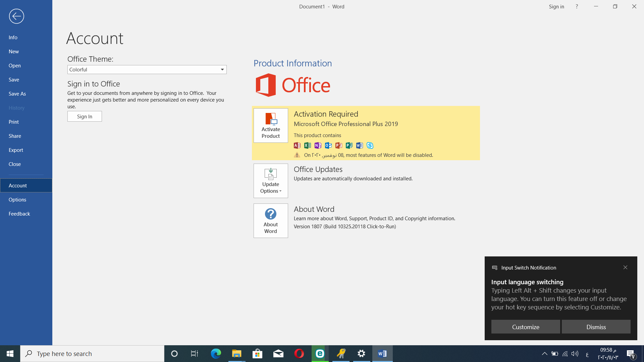Click the Access app icon

pyautogui.click(x=297, y=145)
